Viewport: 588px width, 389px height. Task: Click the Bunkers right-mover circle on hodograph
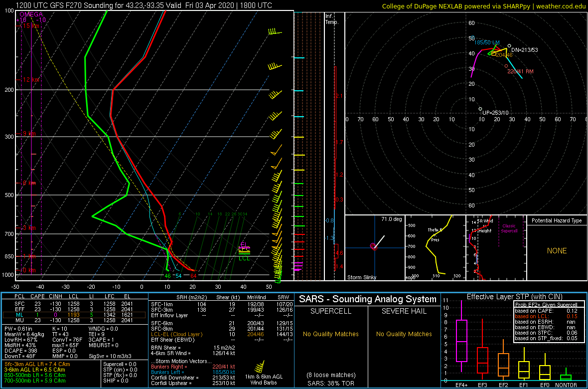pos(506,66)
